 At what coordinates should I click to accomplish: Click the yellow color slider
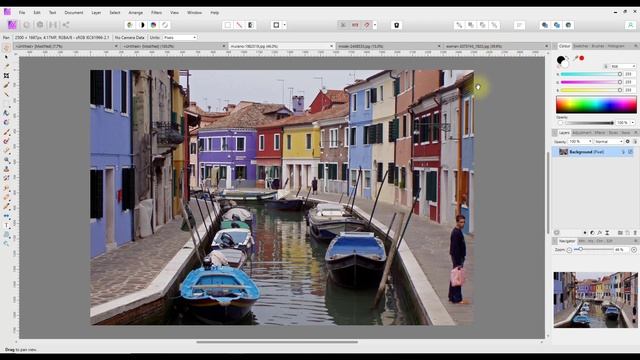[591, 90]
